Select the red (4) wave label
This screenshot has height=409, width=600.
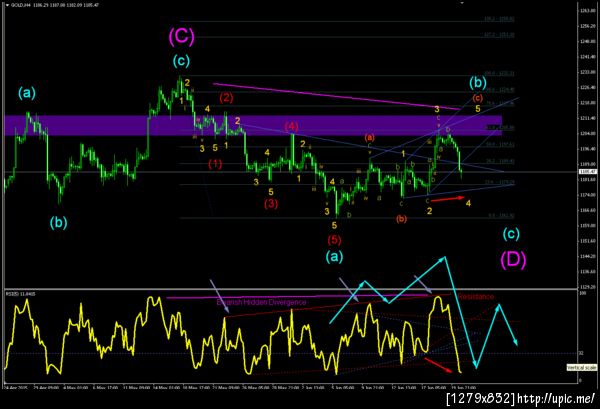tap(291, 126)
